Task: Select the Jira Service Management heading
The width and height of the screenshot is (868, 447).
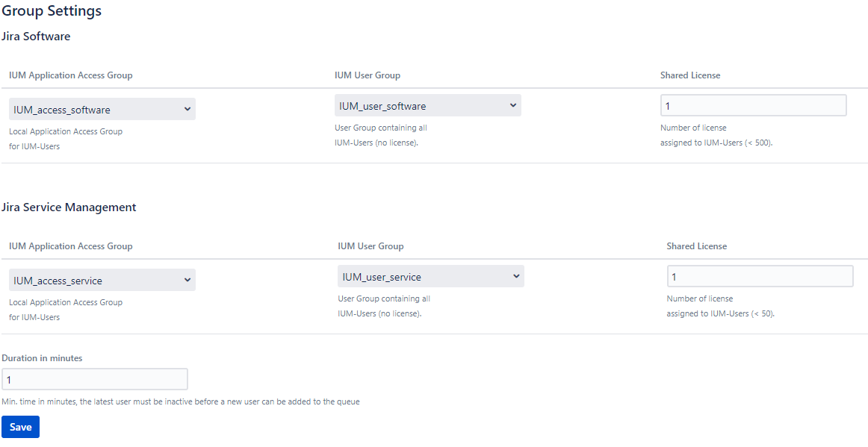Action: point(69,207)
